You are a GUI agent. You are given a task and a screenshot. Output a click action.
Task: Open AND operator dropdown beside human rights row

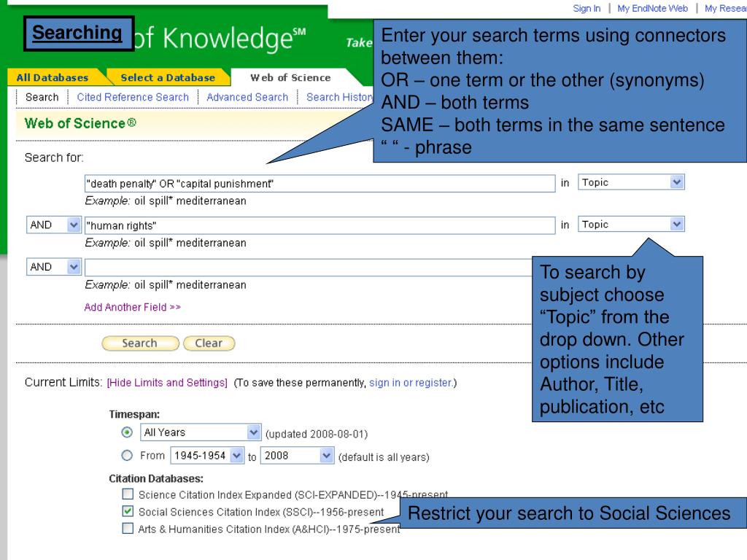click(x=54, y=225)
